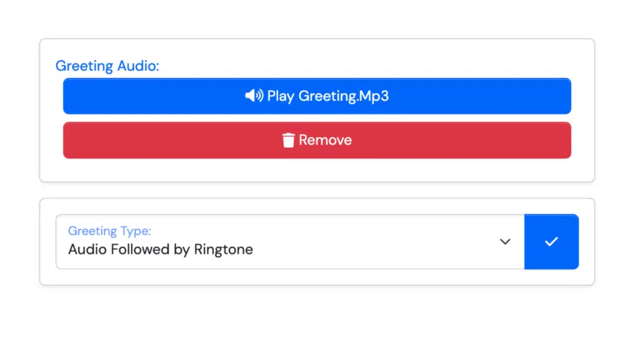Open the Greeting Type dropdown
The width and height of the screenshot is (644, 343).
point(291,242)
